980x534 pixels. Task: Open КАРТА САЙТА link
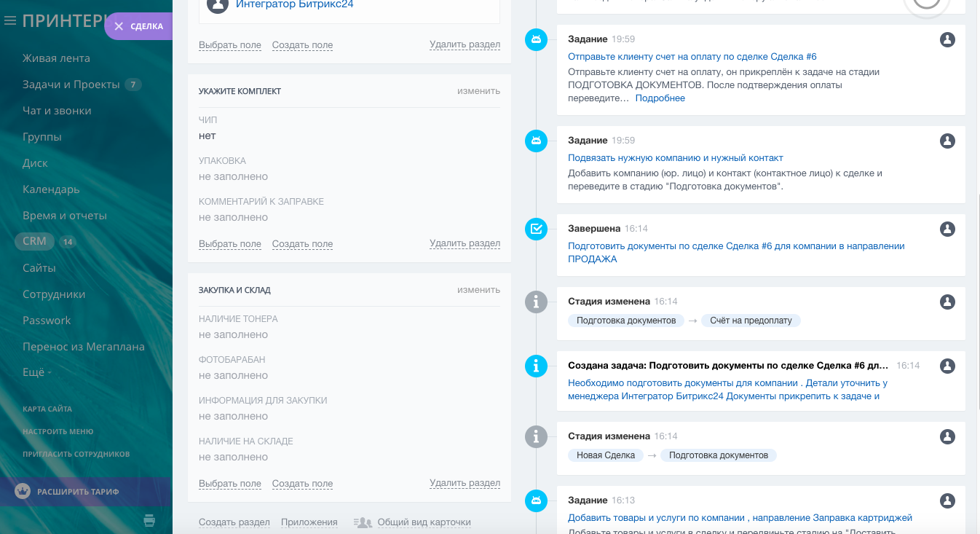coord(47,409)
